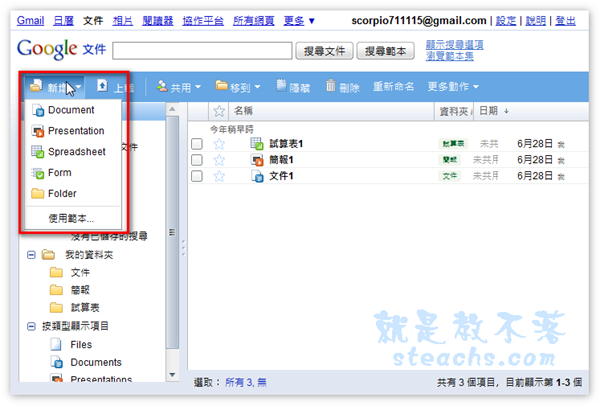Open the 簡報 folder in sidebar
This screenshot has width=600, height=406.
click(80, 290)
